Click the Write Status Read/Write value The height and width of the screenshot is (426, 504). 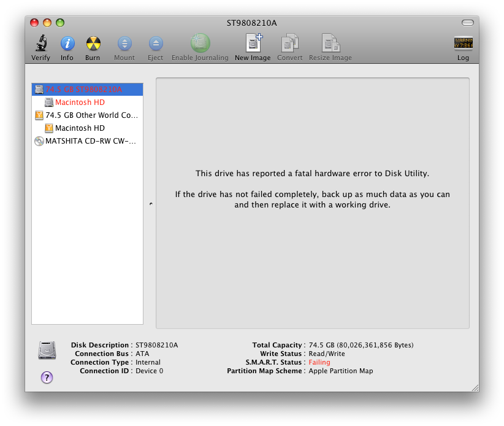click(327, 354)
